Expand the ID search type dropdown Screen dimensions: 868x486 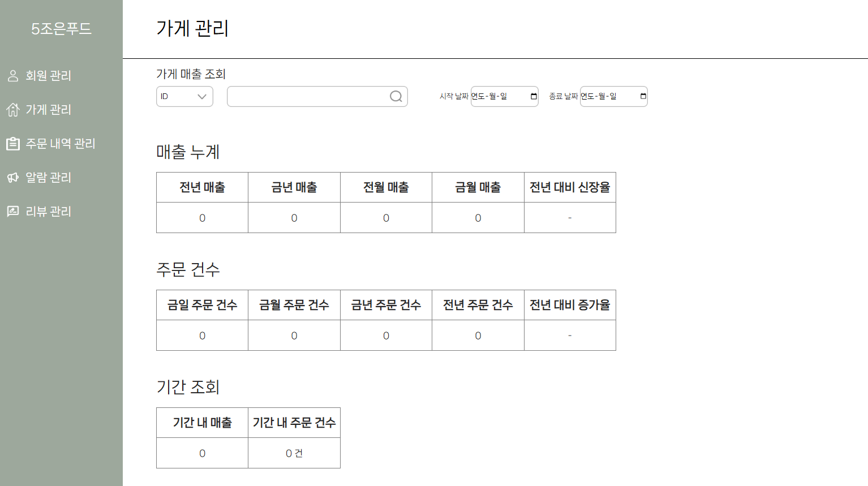(184, 97)
